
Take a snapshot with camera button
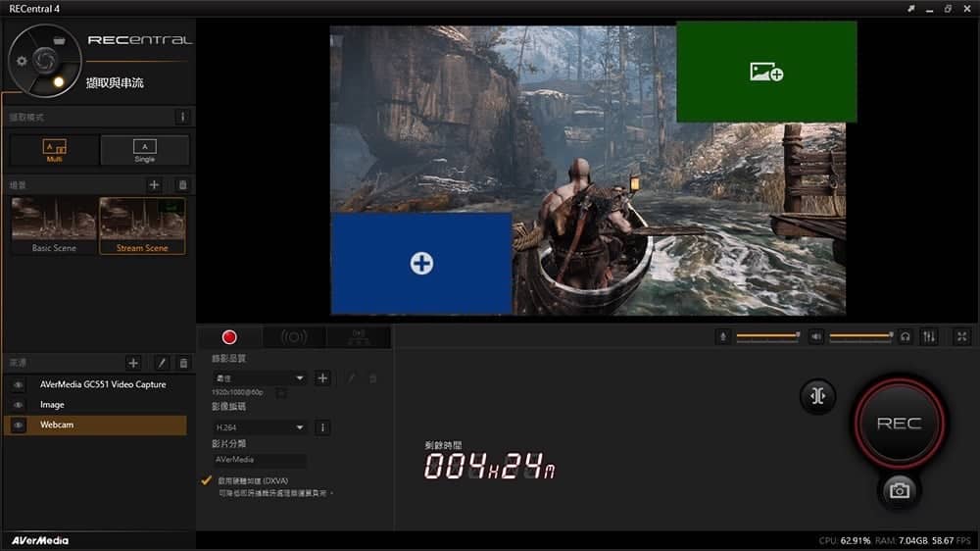tap(900, 490)
